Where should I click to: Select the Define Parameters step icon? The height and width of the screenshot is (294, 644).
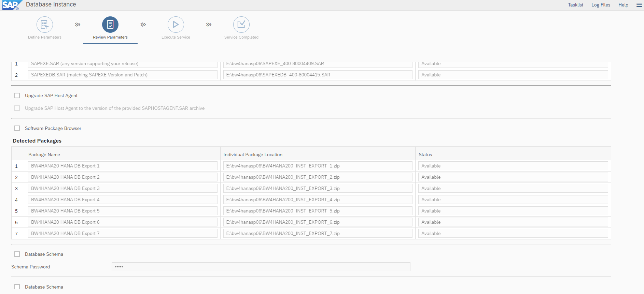(45, 25)
